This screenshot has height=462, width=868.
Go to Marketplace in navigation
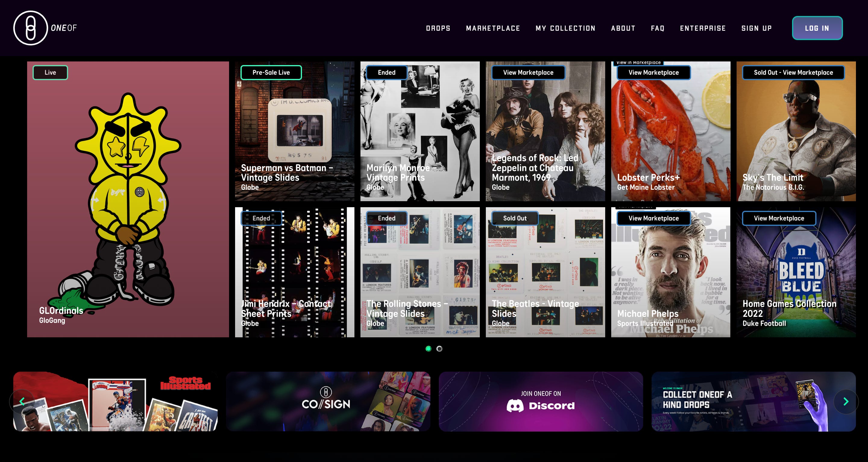(493, 28)
